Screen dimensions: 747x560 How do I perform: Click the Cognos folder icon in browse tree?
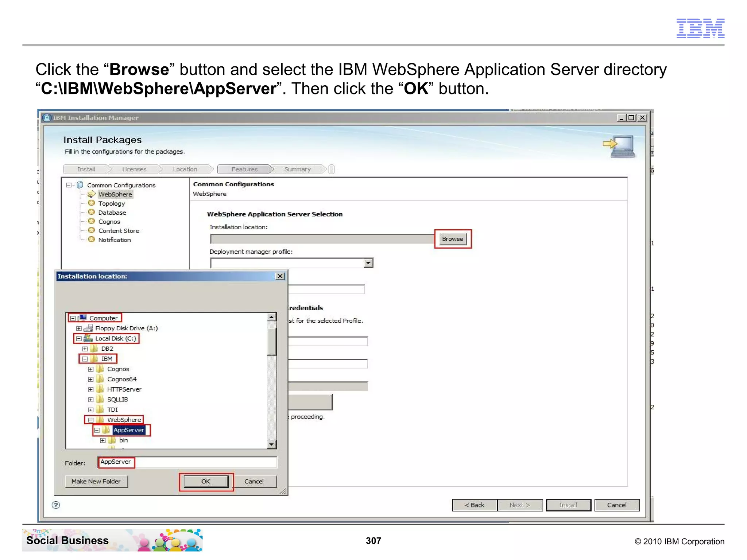(100, 369)
